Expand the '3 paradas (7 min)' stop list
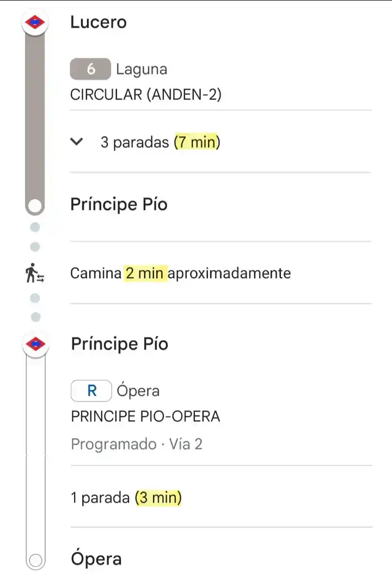This screenshot has height=588, width=392. tap(220, 142)
